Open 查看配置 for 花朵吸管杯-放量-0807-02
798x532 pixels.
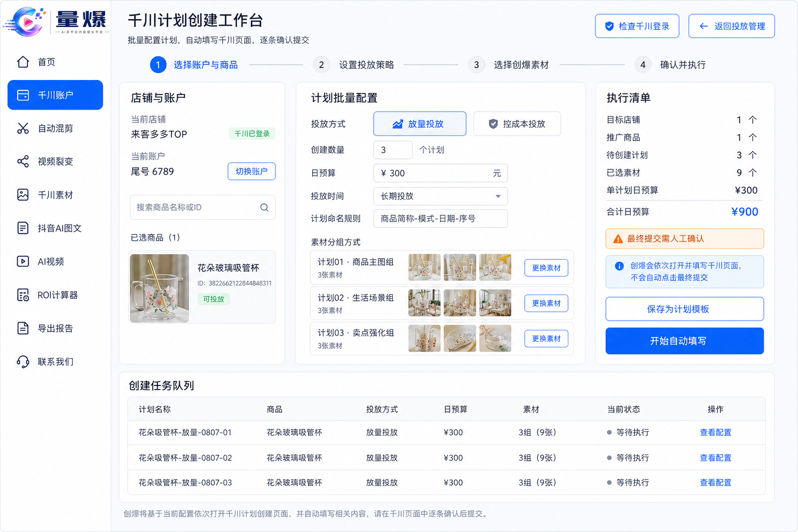pos(715,458)
